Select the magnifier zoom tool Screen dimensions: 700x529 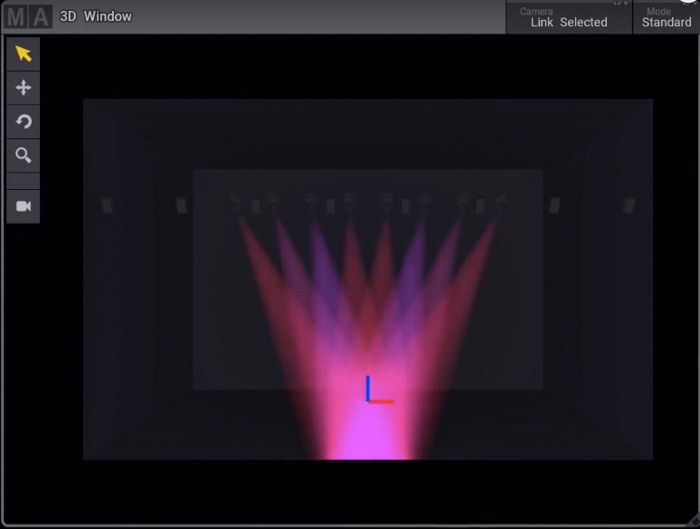(23, 155)
